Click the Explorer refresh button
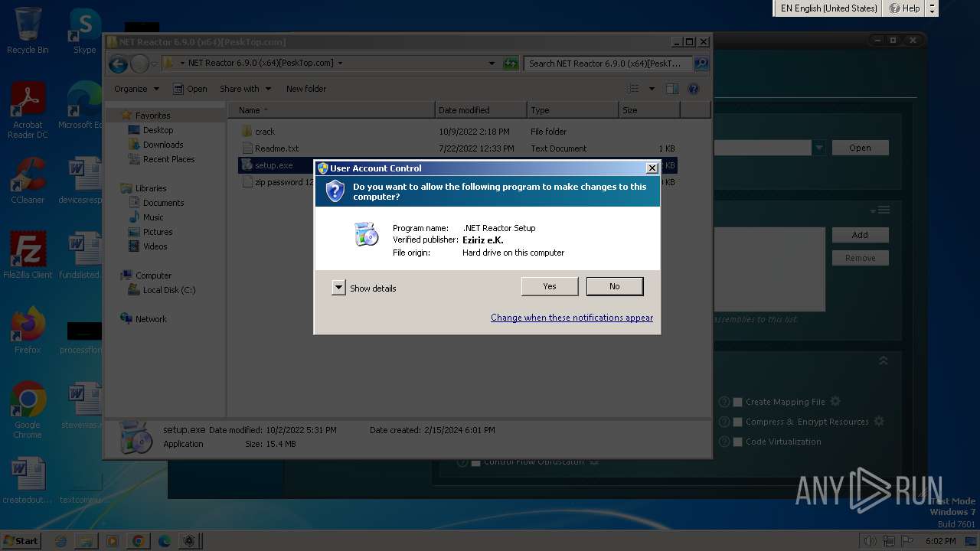The height and width of the screenshot is (551, 980). tap(511, 64)
